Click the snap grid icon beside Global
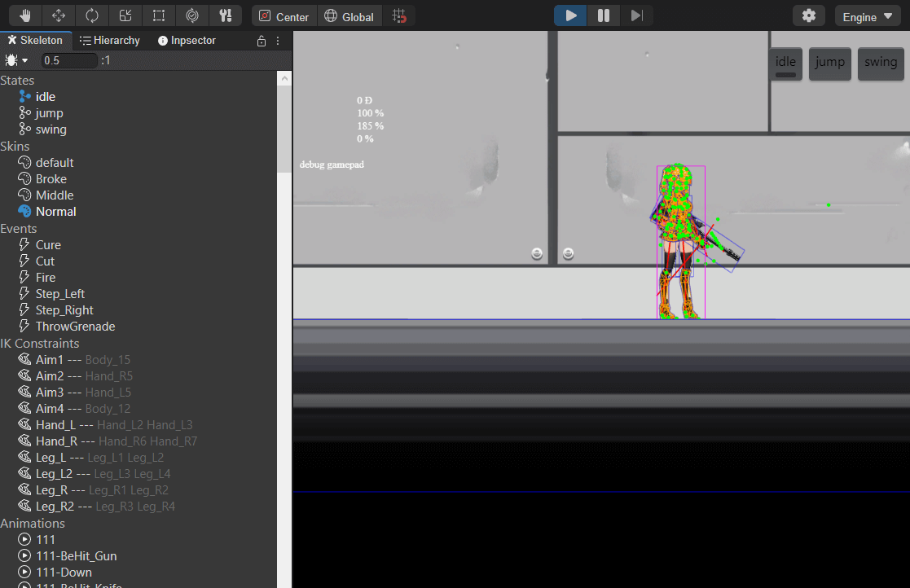Screen dimensions: 910x588 point(399,15)
